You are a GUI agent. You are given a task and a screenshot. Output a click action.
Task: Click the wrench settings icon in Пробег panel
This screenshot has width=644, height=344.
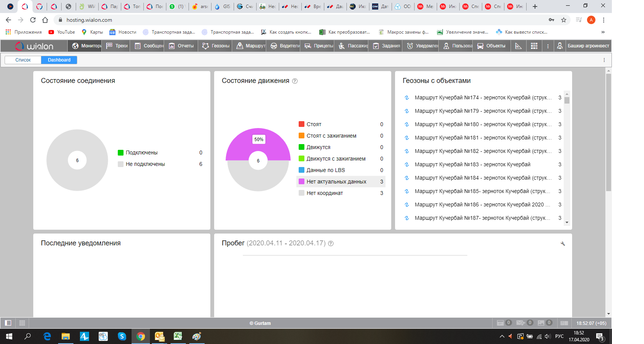(563, 243)
